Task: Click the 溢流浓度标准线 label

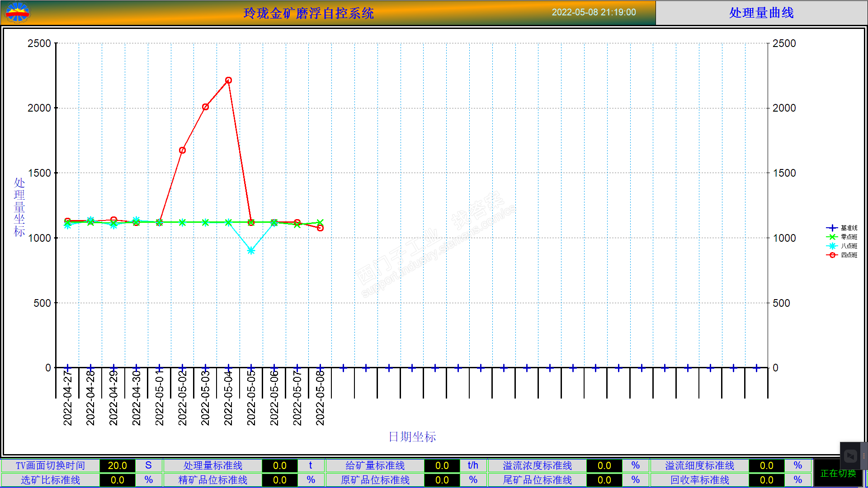Action: [x=537, y=465]
